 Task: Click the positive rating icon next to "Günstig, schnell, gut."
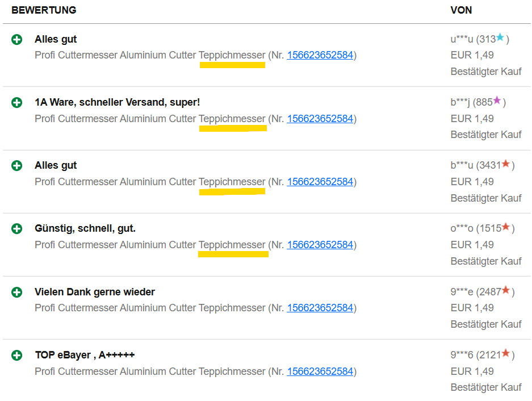point(17,229)
